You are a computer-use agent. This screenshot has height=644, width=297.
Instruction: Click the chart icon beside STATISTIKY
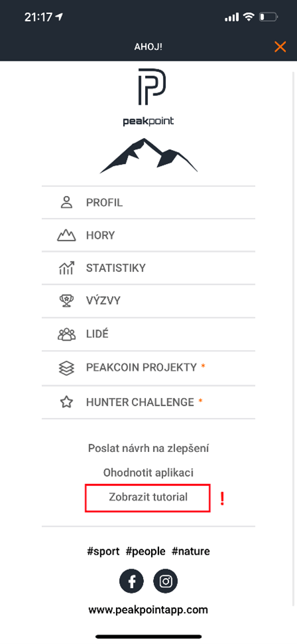click(x=67, y=268)
